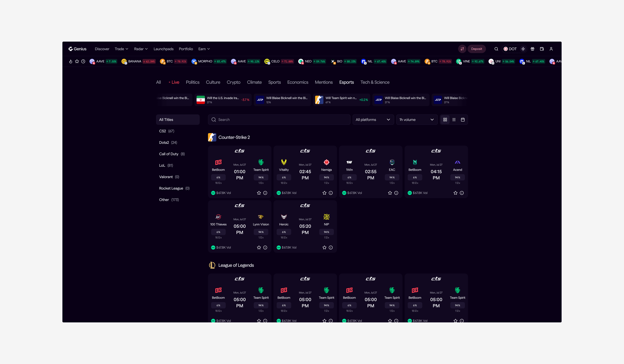Open the Will Team Spirit win market card
Image resolution: width=624 pixels, height=364 pixels.
pyautogui.click(x=341, y=100)
